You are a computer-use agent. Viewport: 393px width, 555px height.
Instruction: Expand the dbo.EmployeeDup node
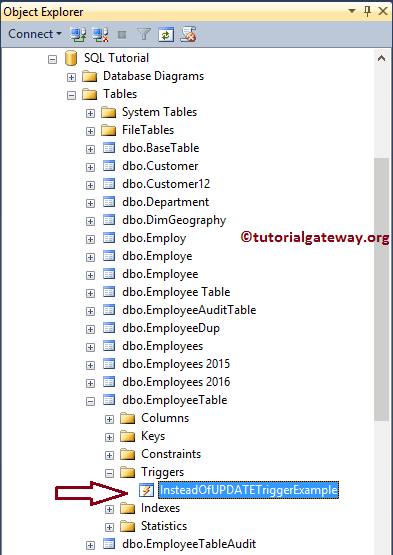tap(91, 329)
